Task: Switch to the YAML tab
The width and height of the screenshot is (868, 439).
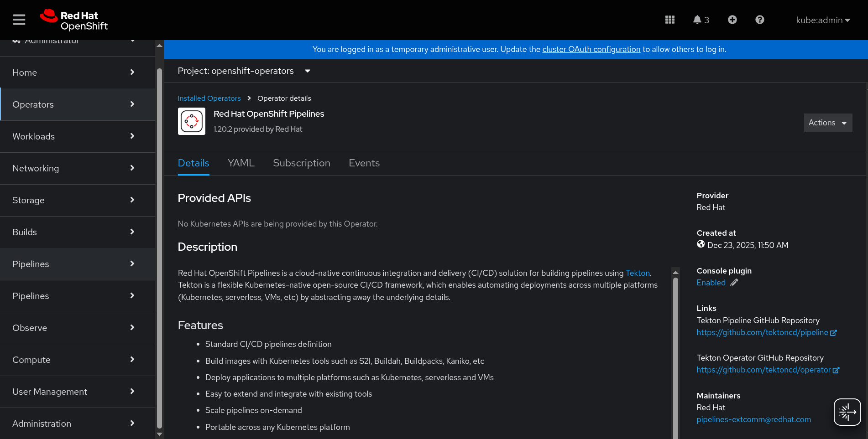Action: pyautogui.click(x=241, y=163)
